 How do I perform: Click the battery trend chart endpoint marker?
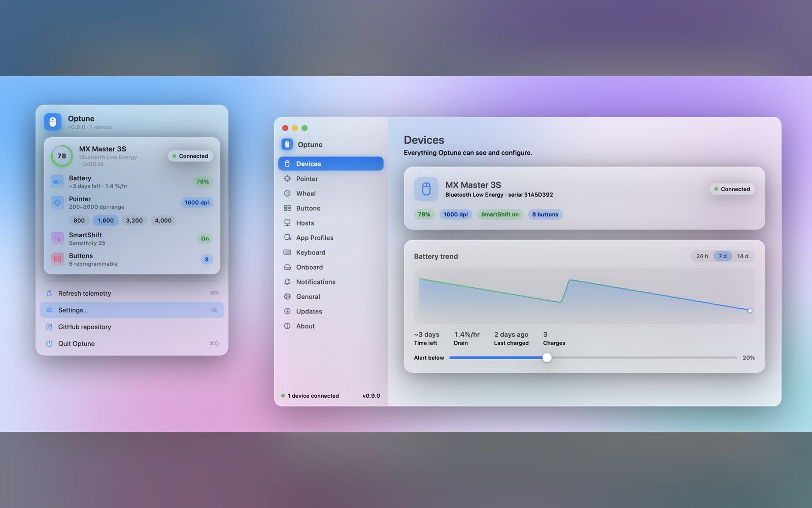pos(750,310)
